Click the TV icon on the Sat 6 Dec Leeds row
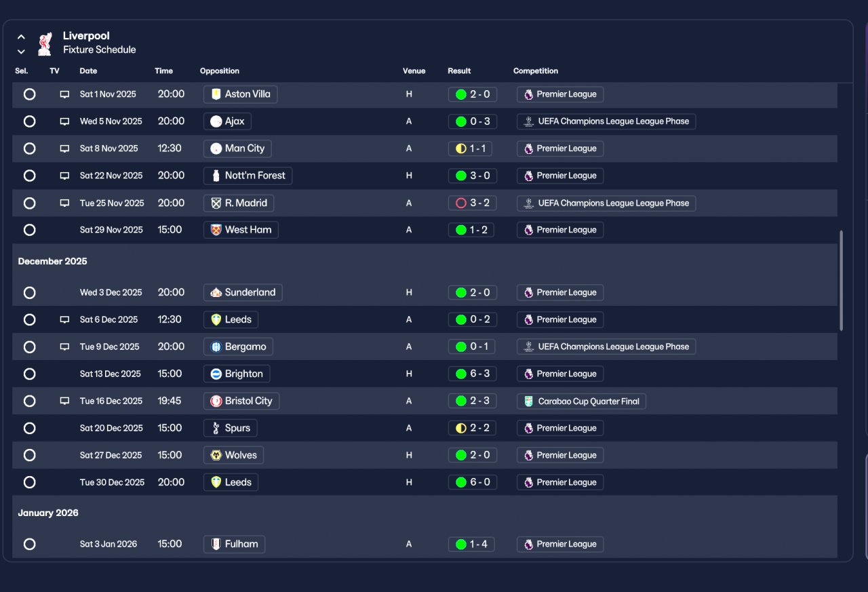The width and height of the screenshot is (868, 592). 64,320
